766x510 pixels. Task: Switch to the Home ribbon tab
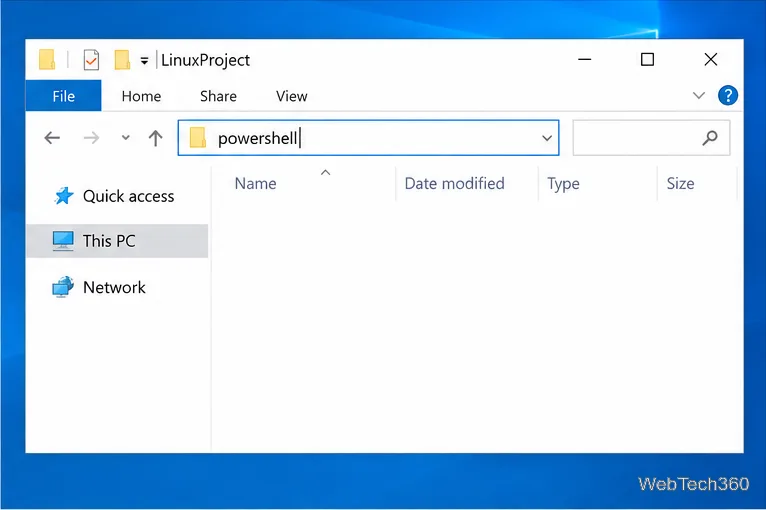click(141, 96)
